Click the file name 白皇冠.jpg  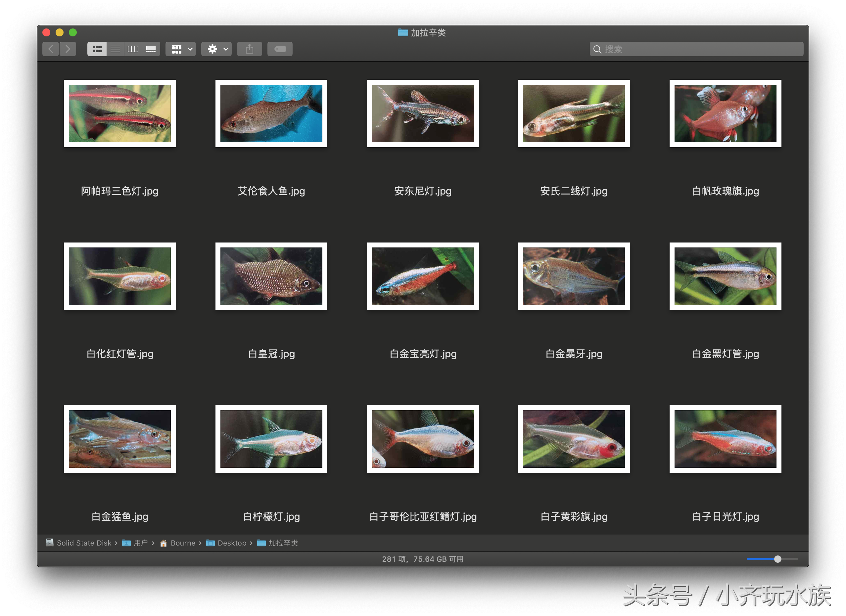click(271, 354)
